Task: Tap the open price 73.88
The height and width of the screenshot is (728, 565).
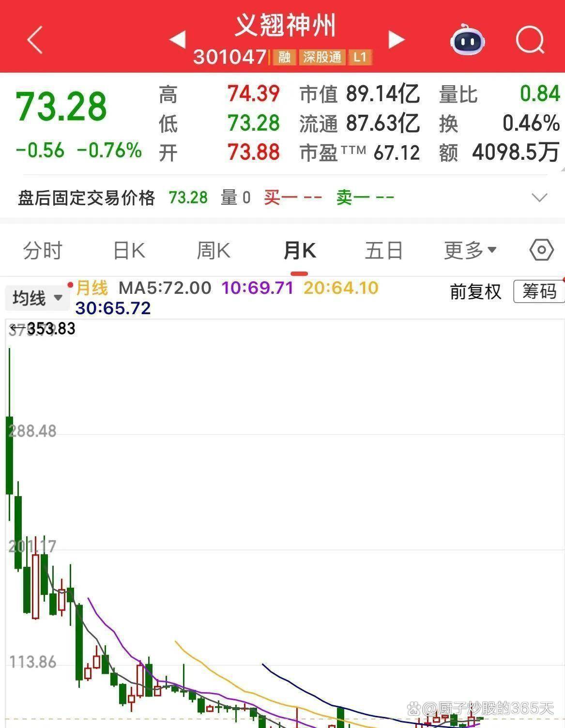Action: coord(254,152)
